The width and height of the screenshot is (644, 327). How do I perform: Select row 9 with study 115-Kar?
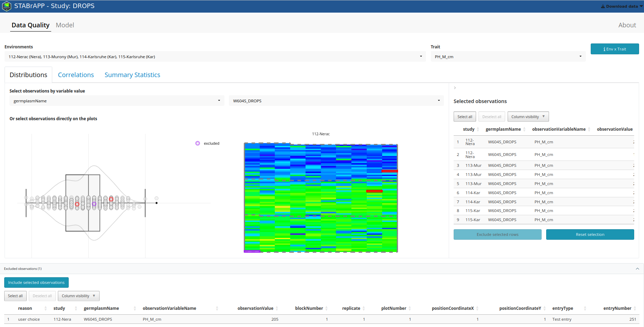click(x=544, y=220)
